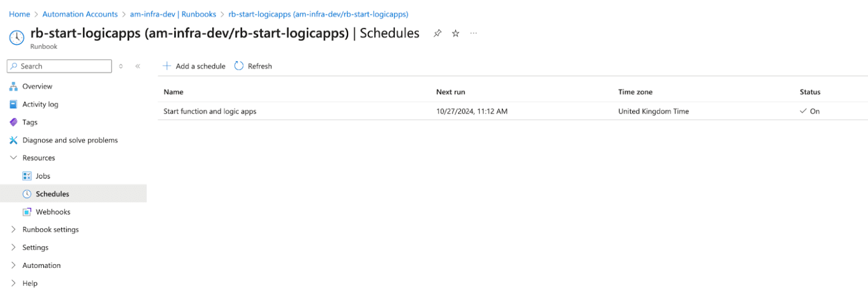Click the Tags icon in the sidebar
This screenshot has height=300, width=868.
pyautogui.click(x=14, y=122)
